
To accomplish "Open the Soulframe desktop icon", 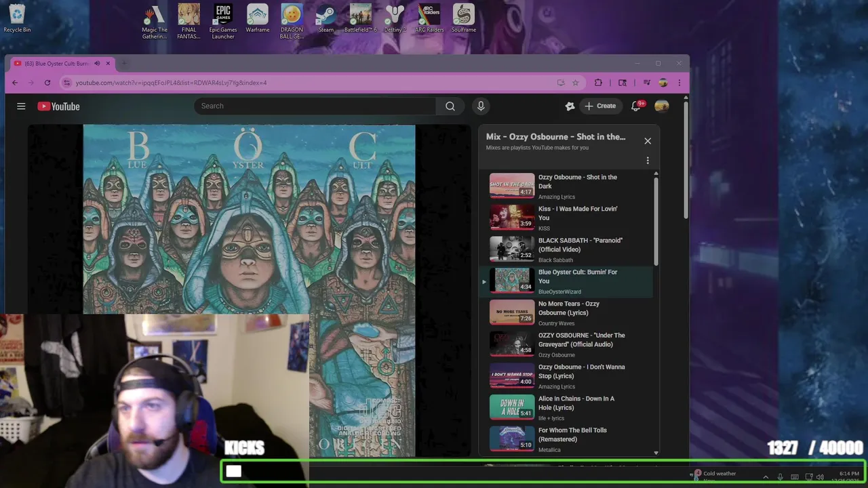I will (x=464, y=18).
